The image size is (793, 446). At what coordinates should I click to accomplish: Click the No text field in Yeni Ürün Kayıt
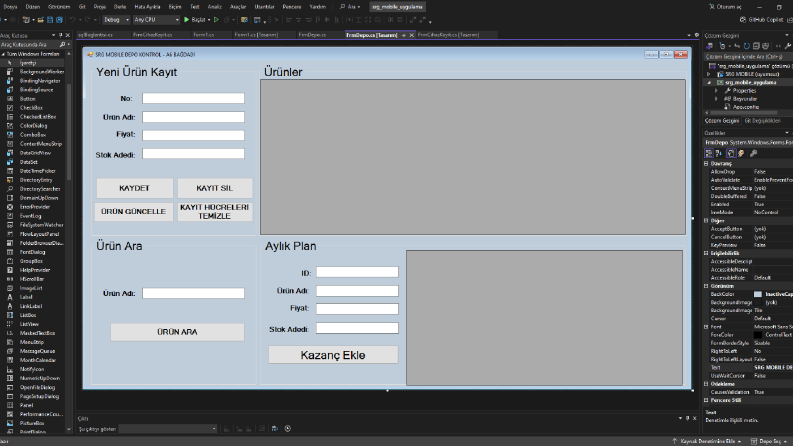pos(193,98)
